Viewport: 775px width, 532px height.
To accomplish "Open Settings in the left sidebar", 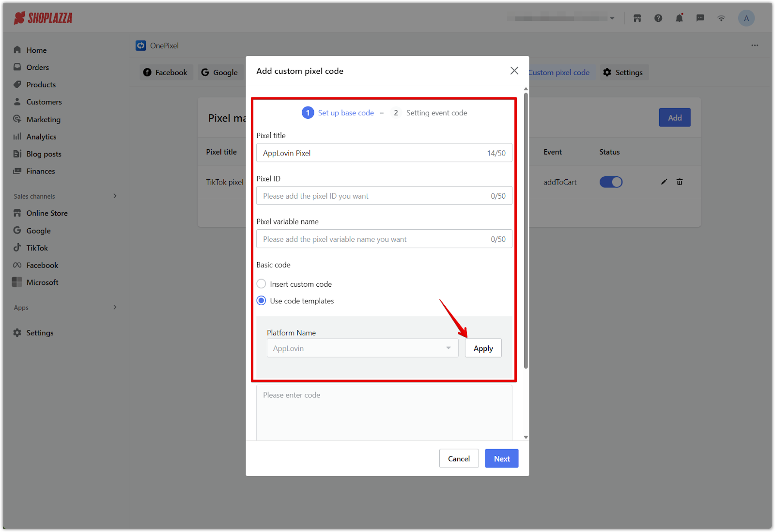I will click(x=40, y=333).
